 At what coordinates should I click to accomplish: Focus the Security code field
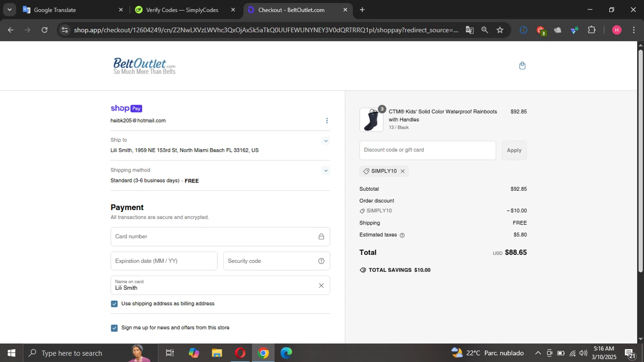click(276, 261)
